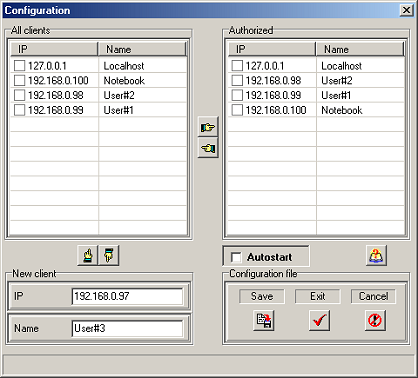Click the Exit label button
The image size is (418, 378).
point(318,296)
